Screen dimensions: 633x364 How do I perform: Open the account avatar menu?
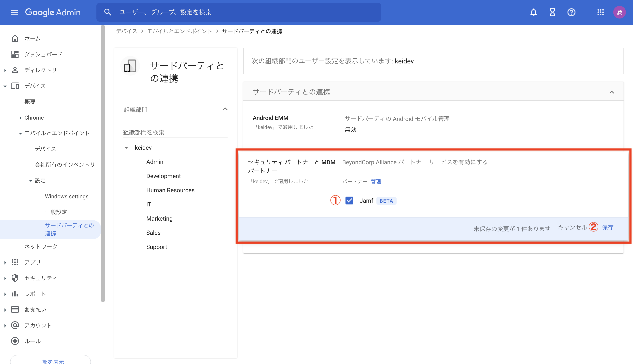click(x=619, y=12)
